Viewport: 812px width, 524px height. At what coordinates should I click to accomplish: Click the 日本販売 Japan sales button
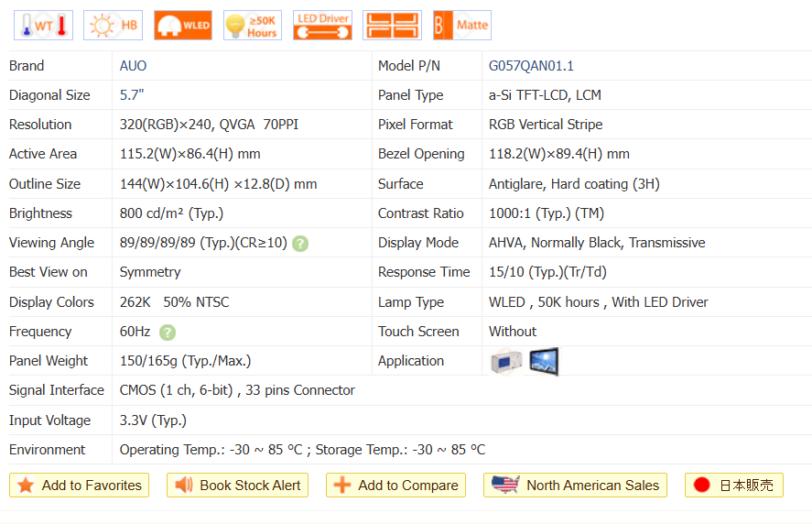733,486
